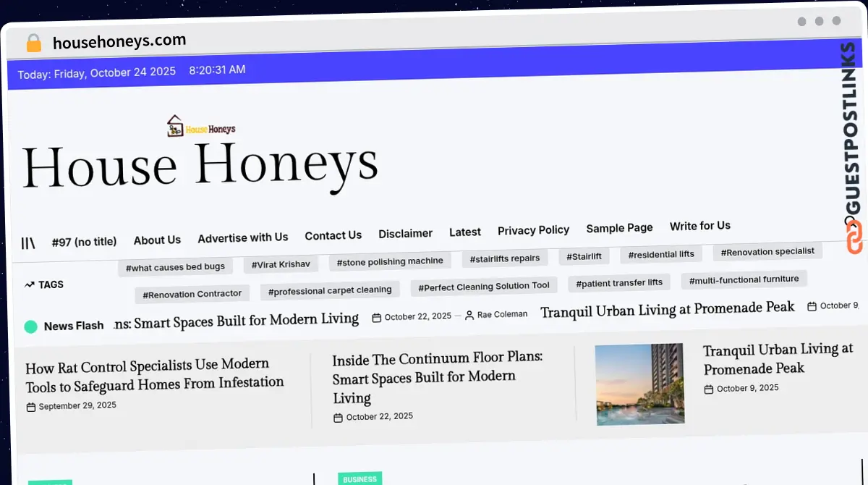Image resolution: width=868 pixels, height=485 pixels.
Task: Open the #97 (no title) menu item
Action: [84, 242]
